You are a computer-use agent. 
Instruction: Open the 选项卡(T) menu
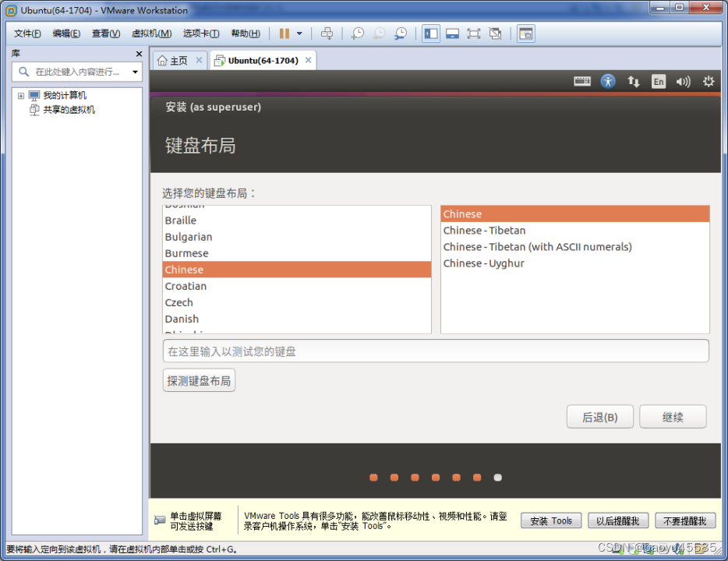coord(200,34)
